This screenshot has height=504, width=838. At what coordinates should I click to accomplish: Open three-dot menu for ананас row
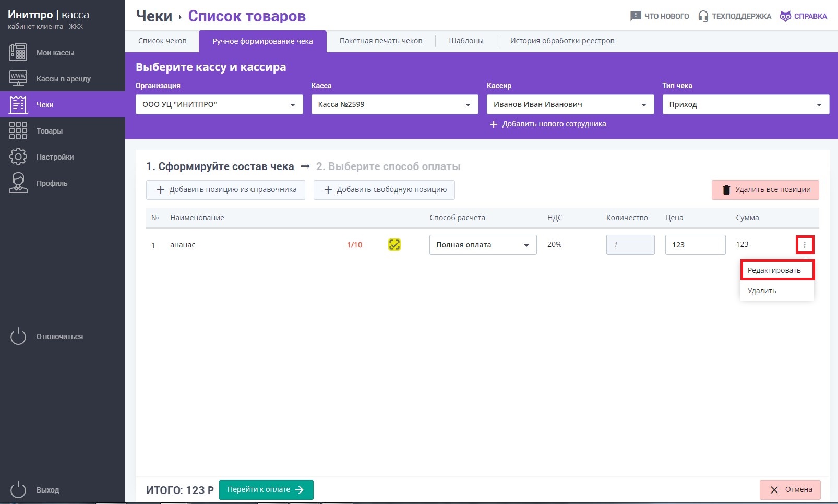804,245
